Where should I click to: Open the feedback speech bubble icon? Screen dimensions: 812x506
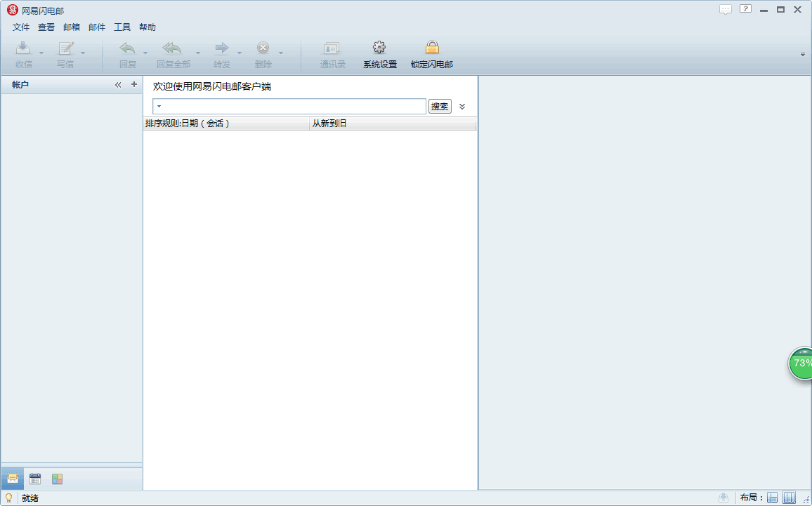pyautogui.click(x=726, y=9)
